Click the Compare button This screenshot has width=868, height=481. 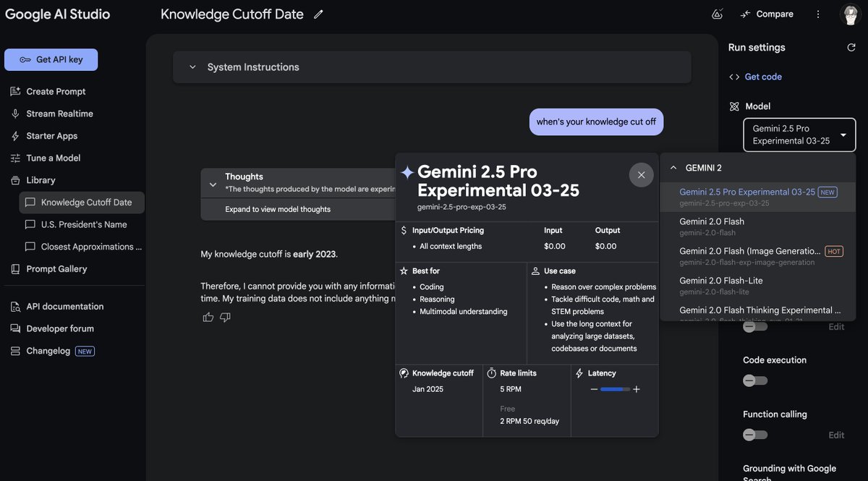pos(767,14)
